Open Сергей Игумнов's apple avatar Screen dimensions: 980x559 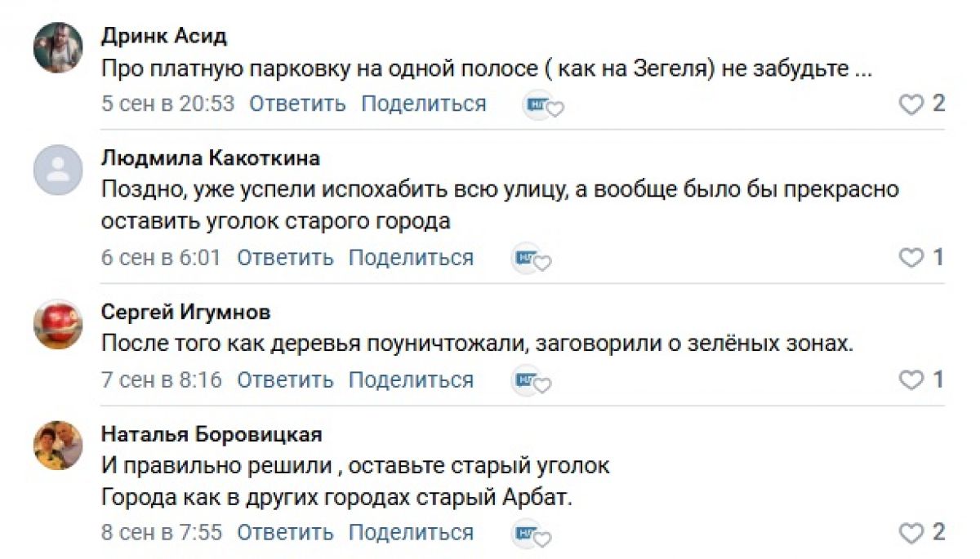tap(58, 323)
